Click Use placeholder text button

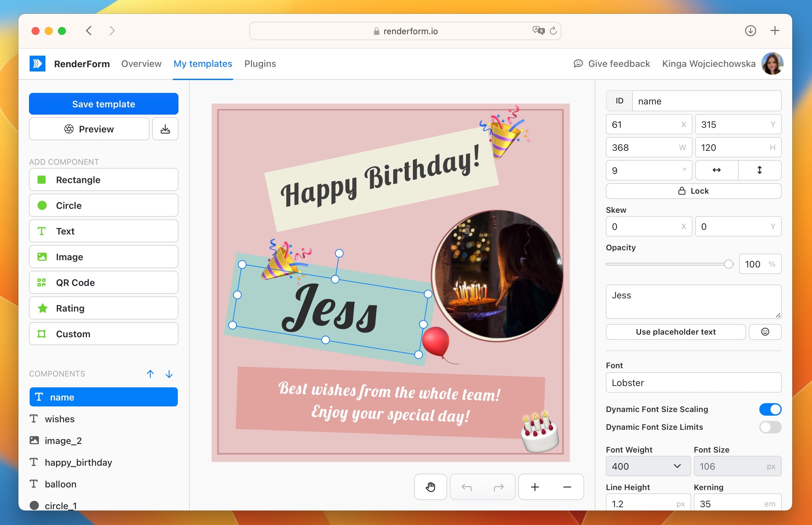pos(675,332)
